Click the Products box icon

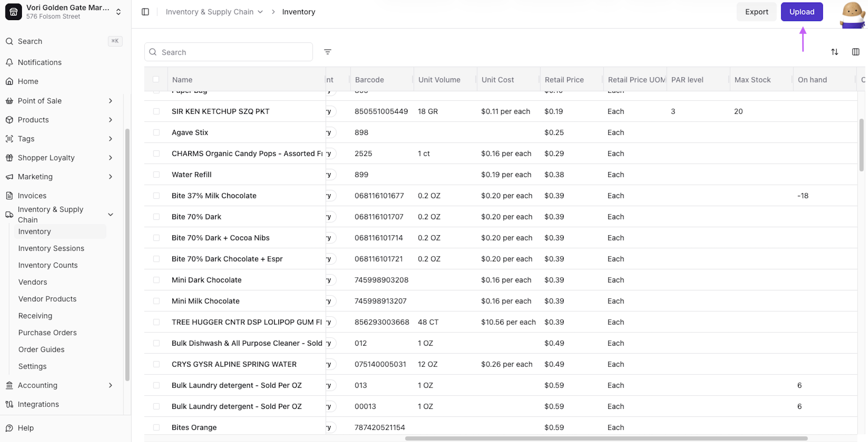point(9,119)
